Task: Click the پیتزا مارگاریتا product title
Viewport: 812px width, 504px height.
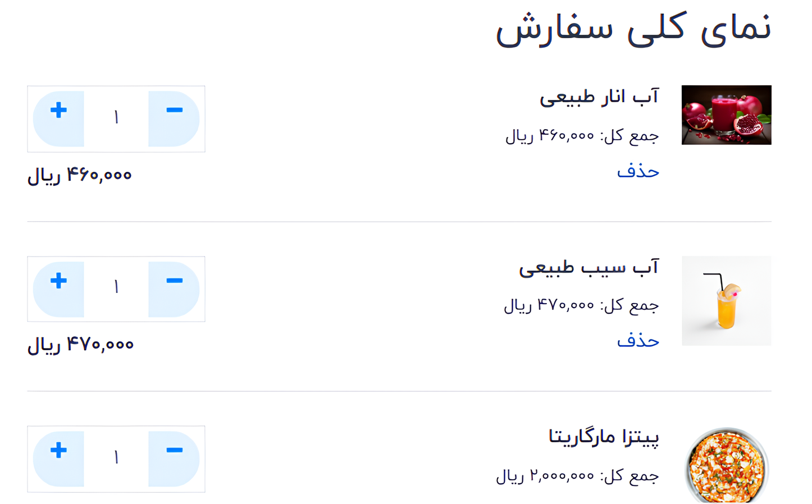Action: tap(604, 437)
